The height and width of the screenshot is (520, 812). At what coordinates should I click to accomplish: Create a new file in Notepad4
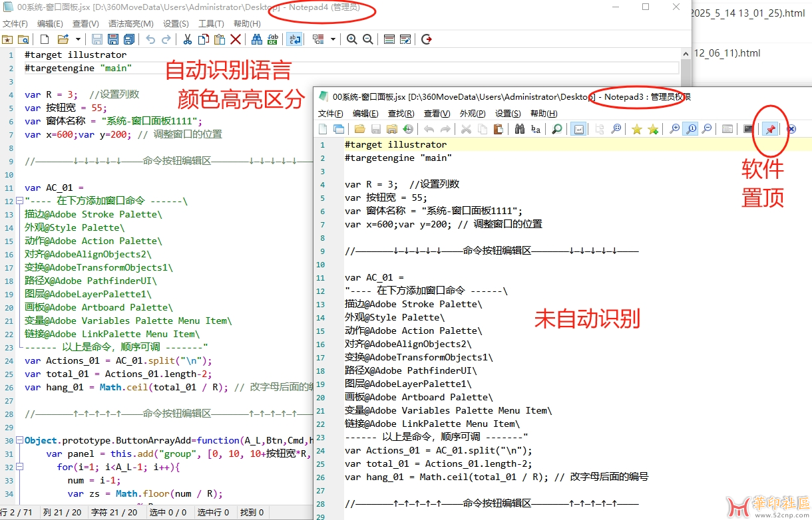pos(45,39)
